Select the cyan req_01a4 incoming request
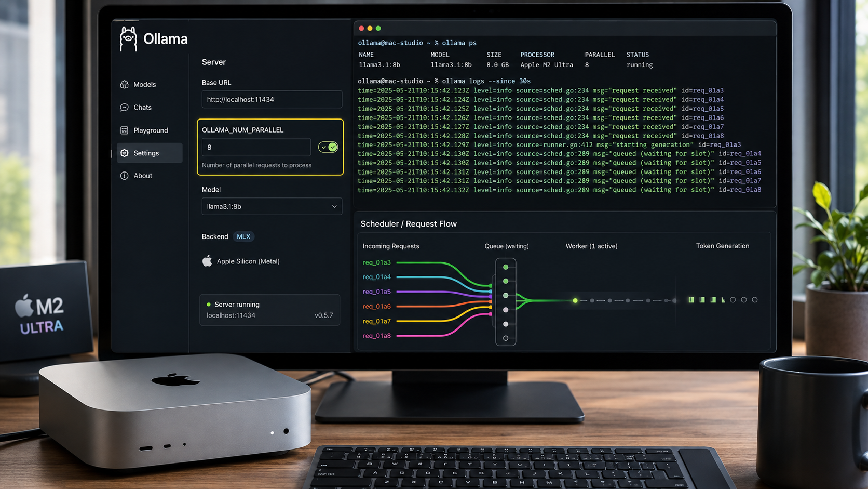Screen dimensions: 868x489 377,277
